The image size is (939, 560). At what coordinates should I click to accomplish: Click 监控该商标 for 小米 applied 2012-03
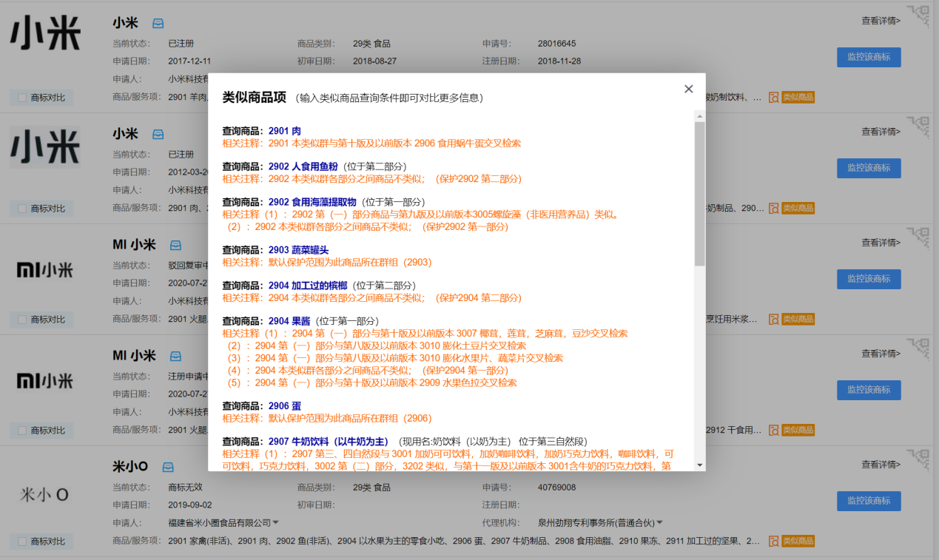pyautogui.click(x=869, y=168)
